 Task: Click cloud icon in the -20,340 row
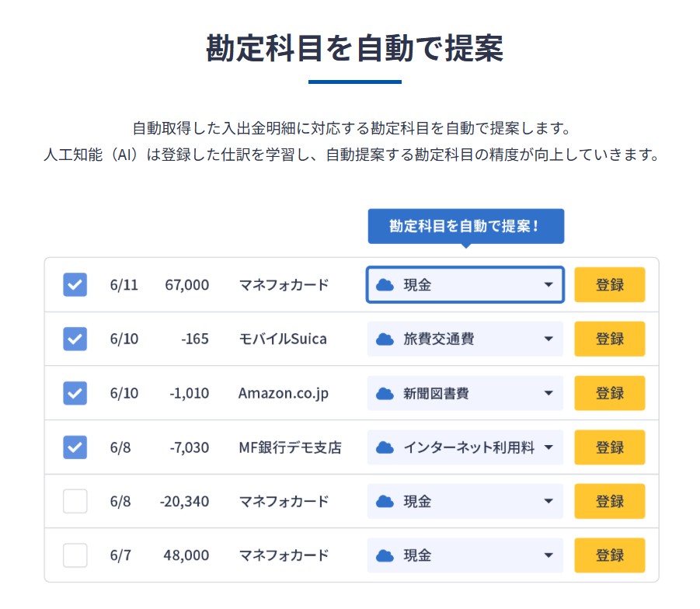pos(385,502)
